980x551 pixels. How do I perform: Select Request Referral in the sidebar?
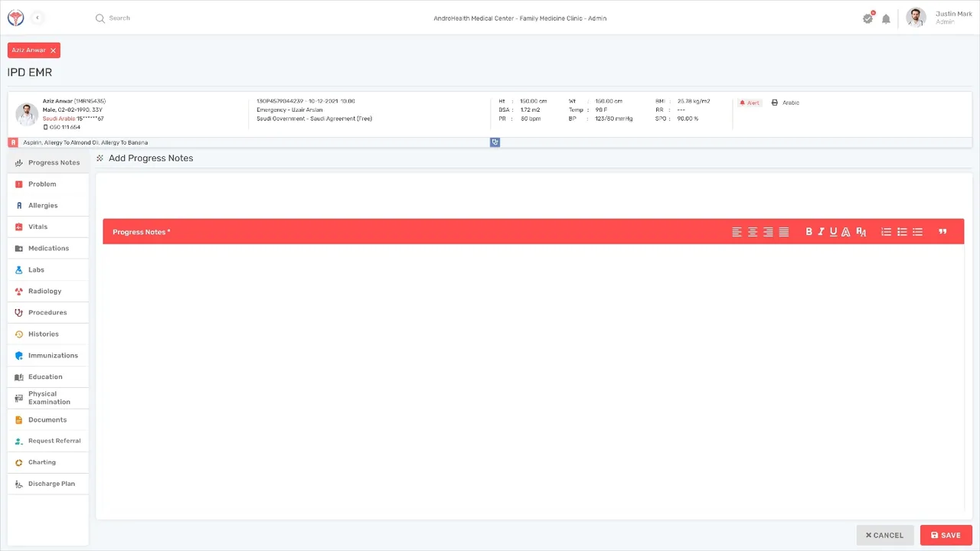(47, 441)
